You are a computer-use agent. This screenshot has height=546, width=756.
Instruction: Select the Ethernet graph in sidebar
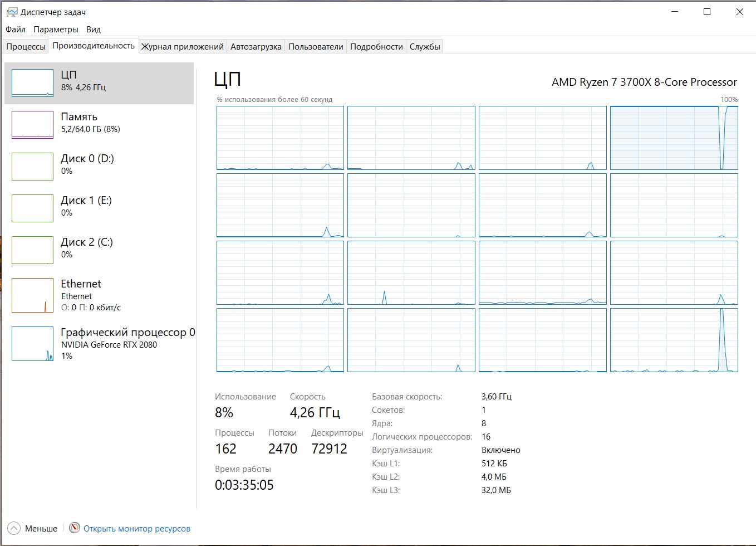point(32,295)
